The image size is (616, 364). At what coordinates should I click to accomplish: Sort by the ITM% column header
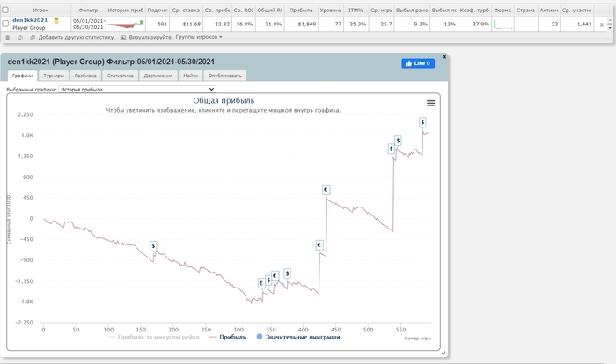[x=356, y=11]
